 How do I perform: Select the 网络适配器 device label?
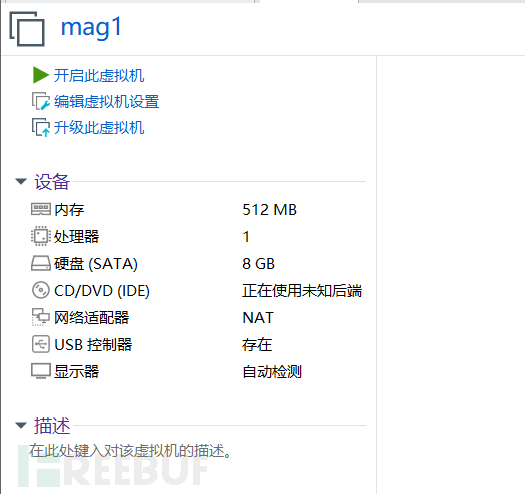tap(91, 317)
